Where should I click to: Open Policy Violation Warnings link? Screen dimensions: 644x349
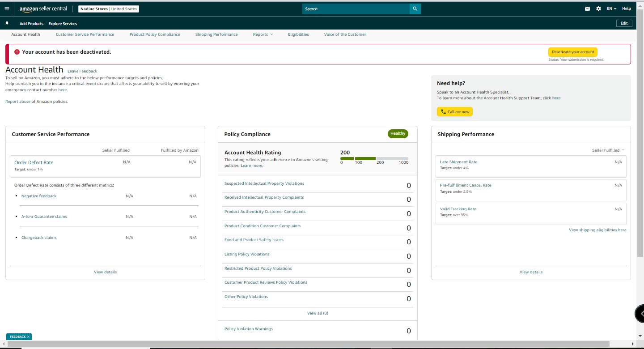coord(249,329)
